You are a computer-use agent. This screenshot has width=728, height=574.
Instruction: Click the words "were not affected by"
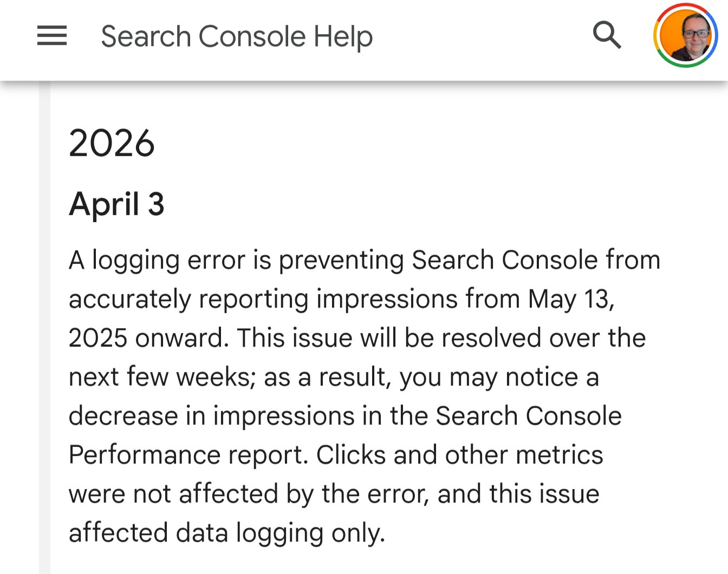click(x=191, y=494)
